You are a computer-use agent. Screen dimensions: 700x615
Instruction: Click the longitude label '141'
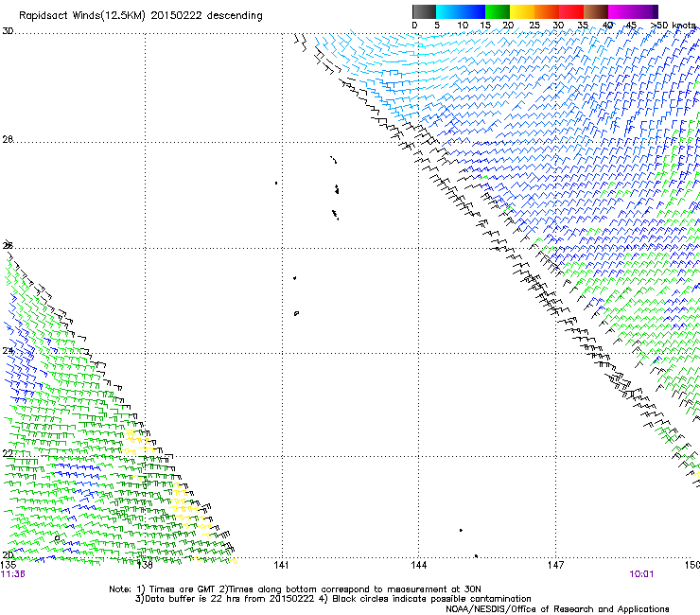click(x=281, y=565)
